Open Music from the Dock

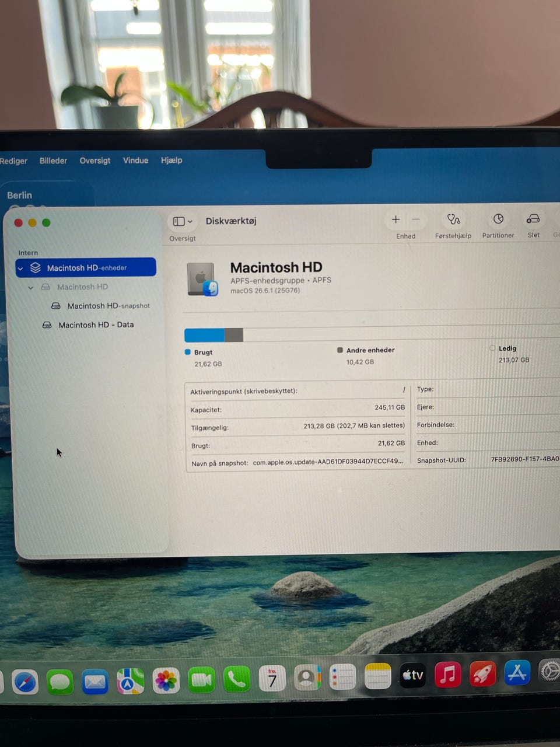(x=447, y=675)
